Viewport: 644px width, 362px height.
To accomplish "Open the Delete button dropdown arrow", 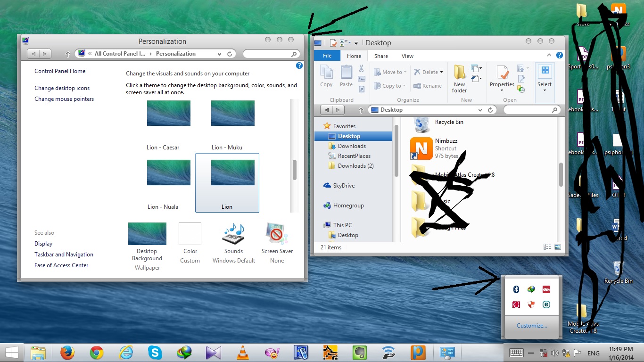I will (442, 72).
